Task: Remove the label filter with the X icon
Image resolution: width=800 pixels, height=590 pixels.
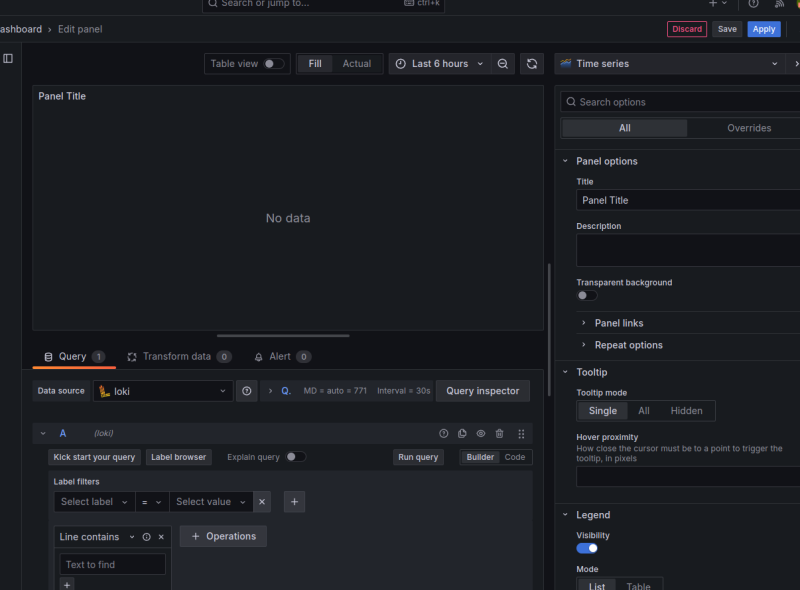Action: [262, 502]
